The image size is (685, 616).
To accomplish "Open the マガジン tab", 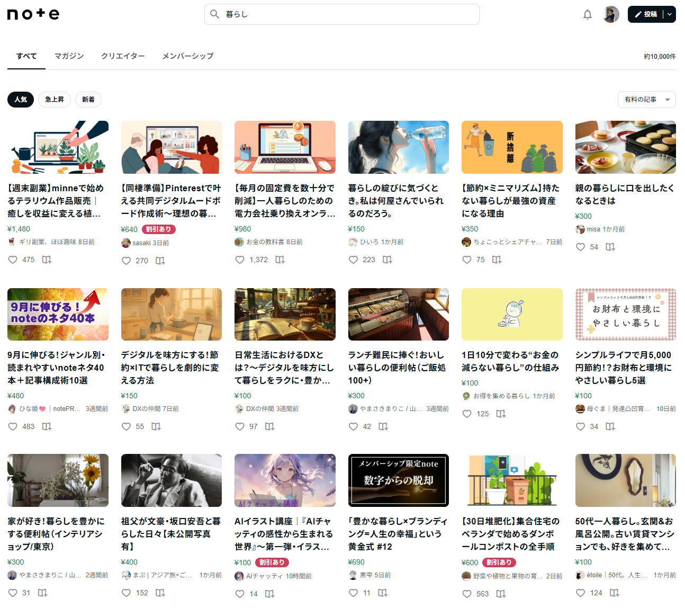I will pos(69,56).
